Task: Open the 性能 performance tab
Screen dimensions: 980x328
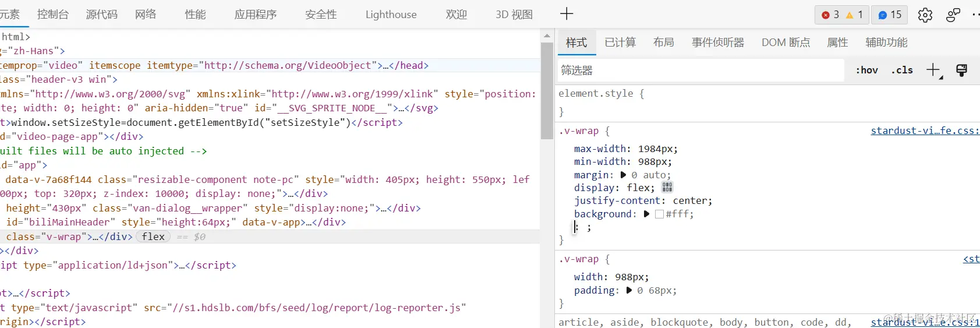Action: point(196,14)
